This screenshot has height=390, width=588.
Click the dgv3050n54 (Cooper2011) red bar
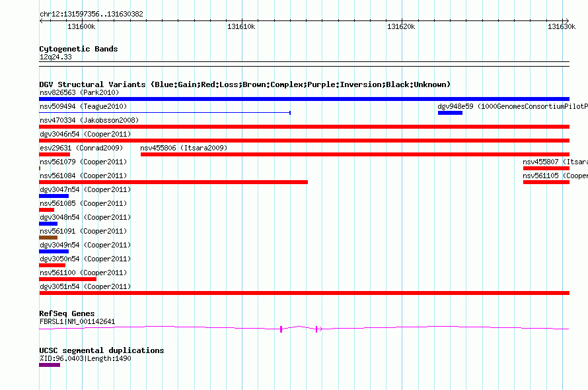pyautogui.click(x=52, y=265)
